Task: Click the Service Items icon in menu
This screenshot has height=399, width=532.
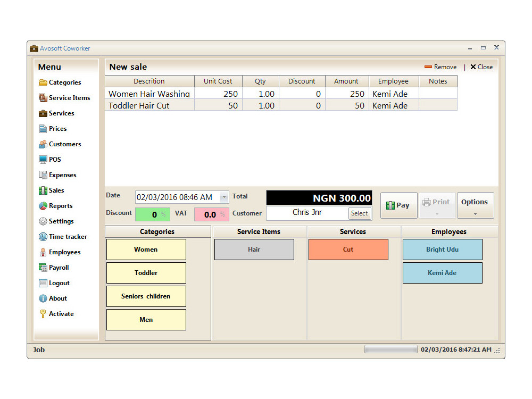Action: click(43, 98)
